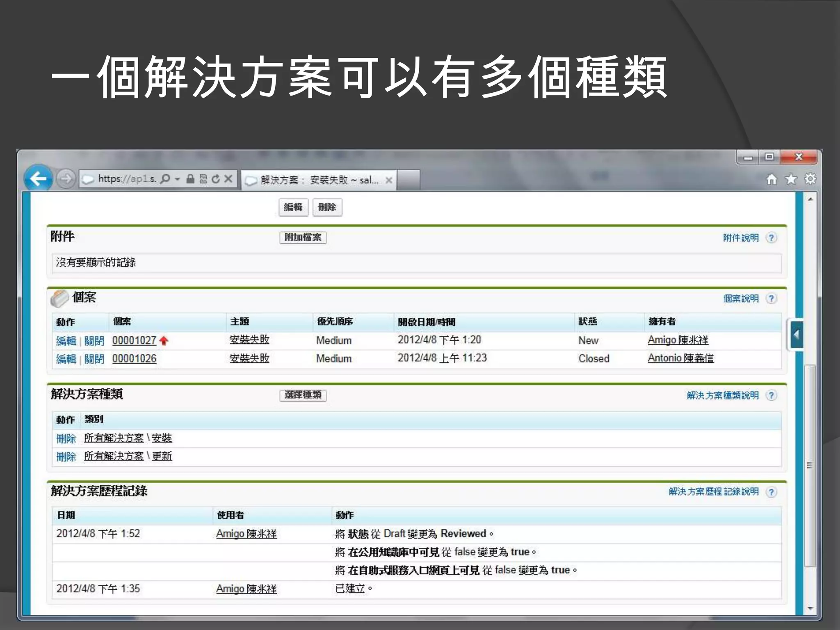Click the vertical scrollbar thumb
The height and width of the screenshot is (630, 840).
tap(810, 466)
